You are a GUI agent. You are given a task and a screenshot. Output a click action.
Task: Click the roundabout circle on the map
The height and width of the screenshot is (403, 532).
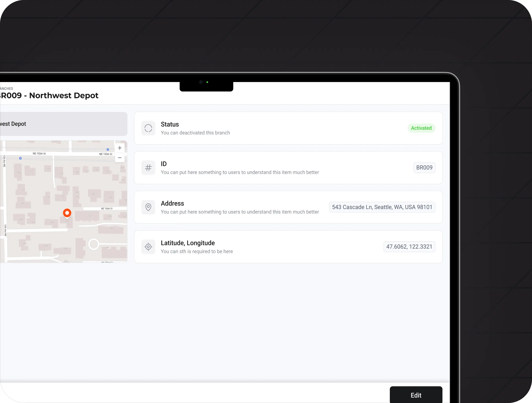[93, 244]
